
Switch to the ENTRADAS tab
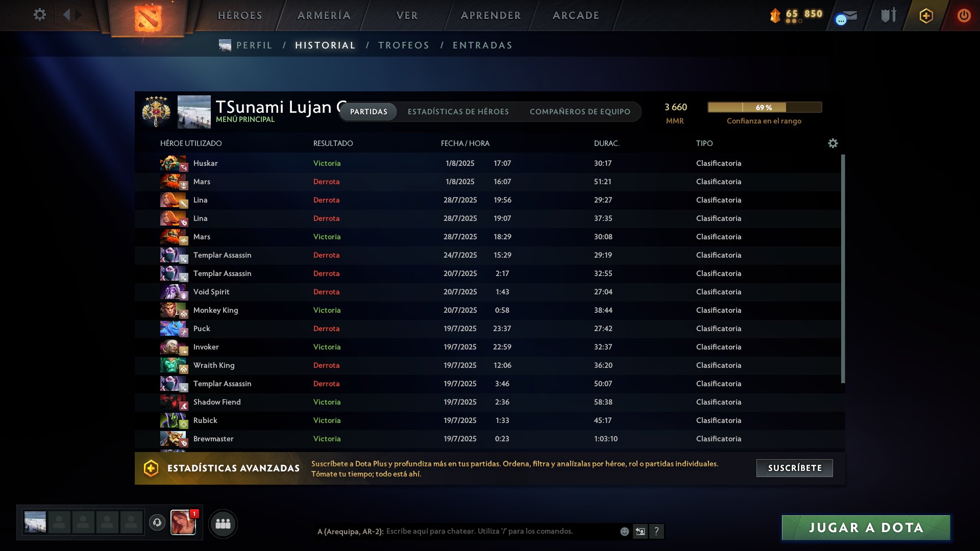482,45
